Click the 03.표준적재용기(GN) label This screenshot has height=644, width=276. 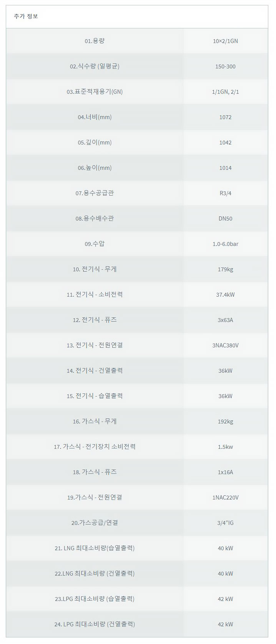[95, 91]
